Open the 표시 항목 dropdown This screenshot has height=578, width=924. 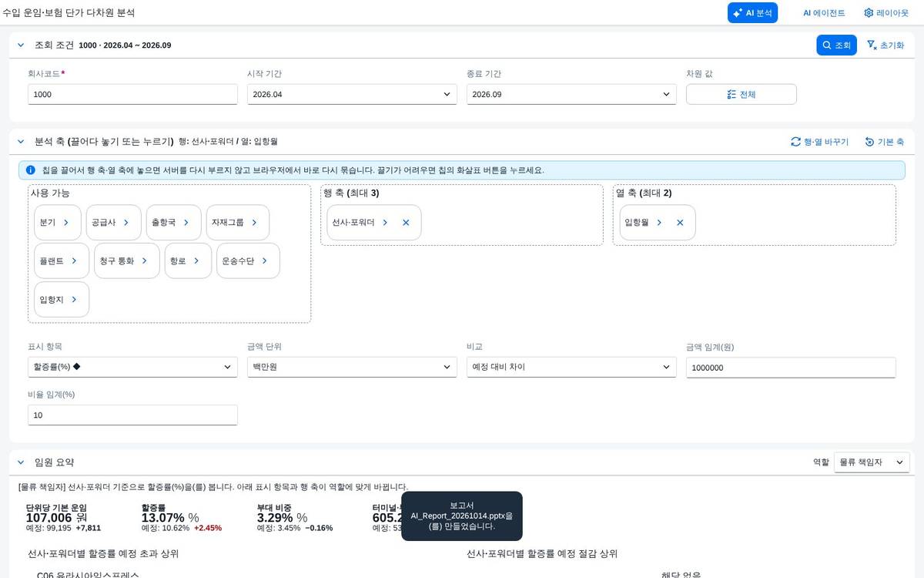tap(132, 367)
